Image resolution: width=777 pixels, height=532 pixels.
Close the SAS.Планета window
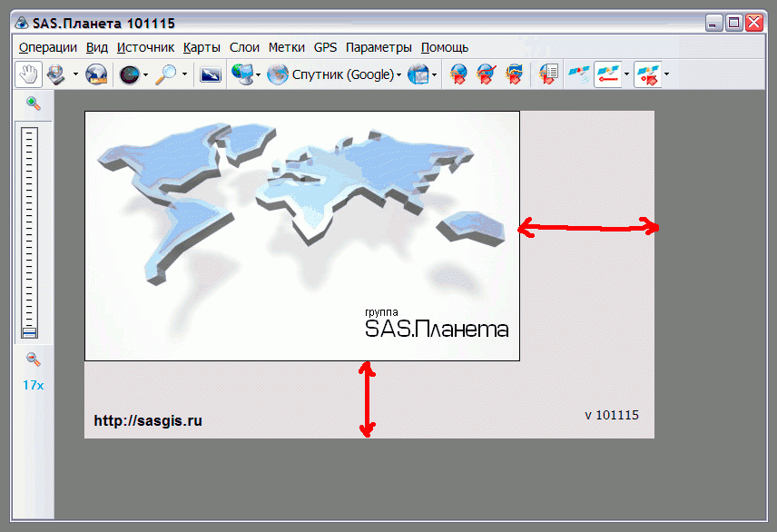pyautogui.click(x=754, y=23)
